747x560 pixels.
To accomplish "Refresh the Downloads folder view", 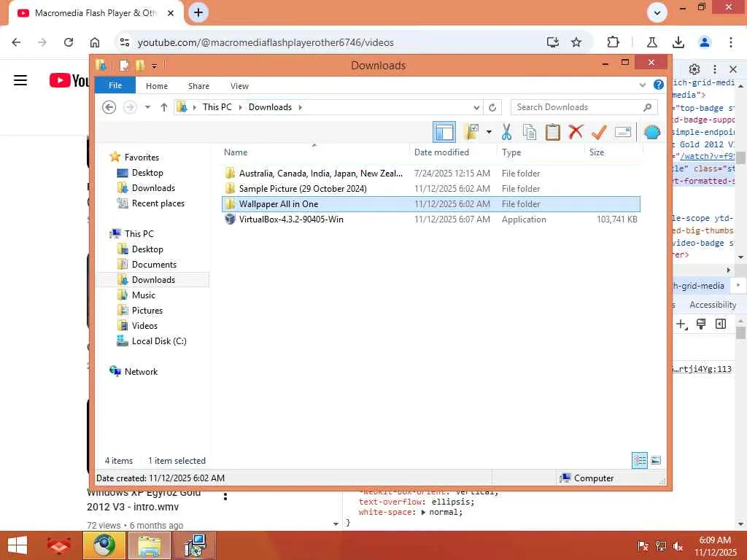I will [492, 107].
